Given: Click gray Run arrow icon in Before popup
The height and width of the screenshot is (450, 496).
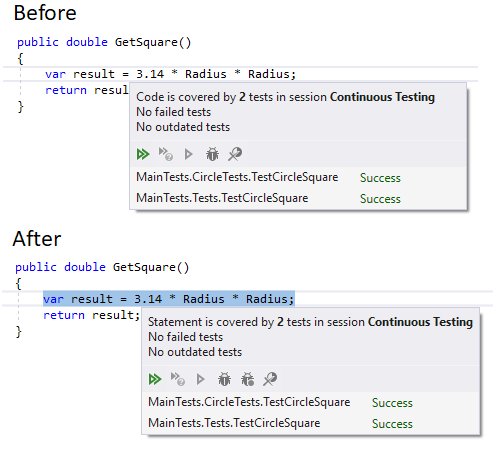Looking at the screenshot, I should (x=188, y=154).
